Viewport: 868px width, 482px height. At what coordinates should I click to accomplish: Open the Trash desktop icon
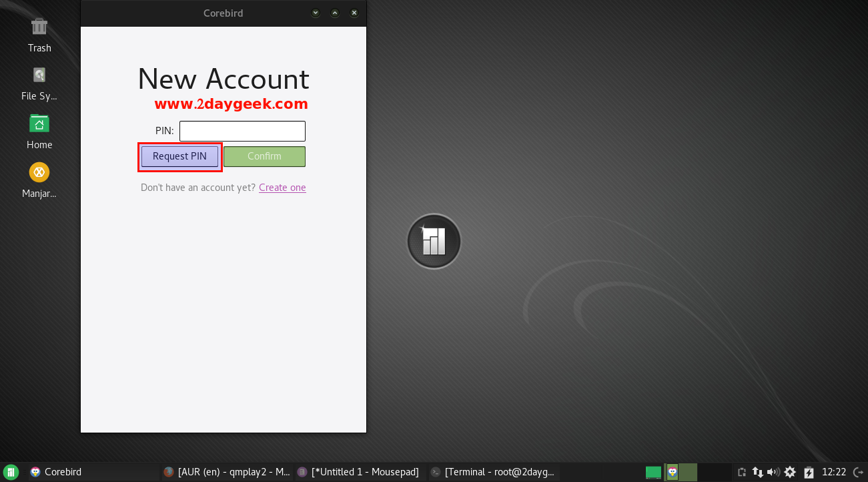coord(39,27)
